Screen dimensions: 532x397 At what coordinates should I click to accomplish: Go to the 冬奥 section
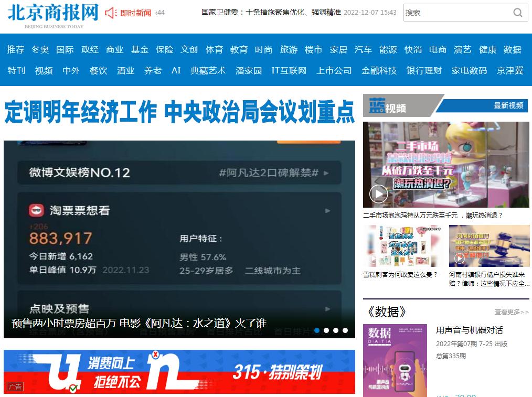(x=40, y=49)
